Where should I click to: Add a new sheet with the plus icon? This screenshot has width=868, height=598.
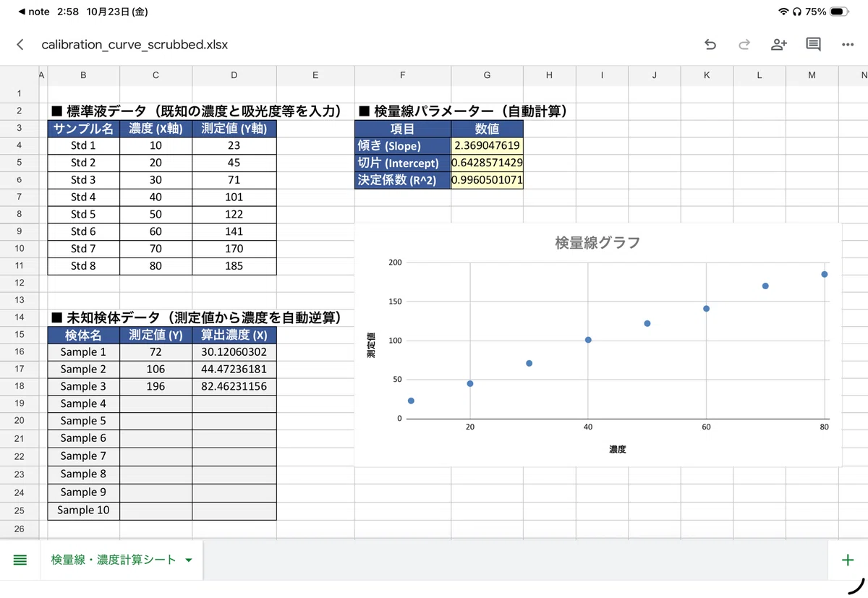pos(848,560)
